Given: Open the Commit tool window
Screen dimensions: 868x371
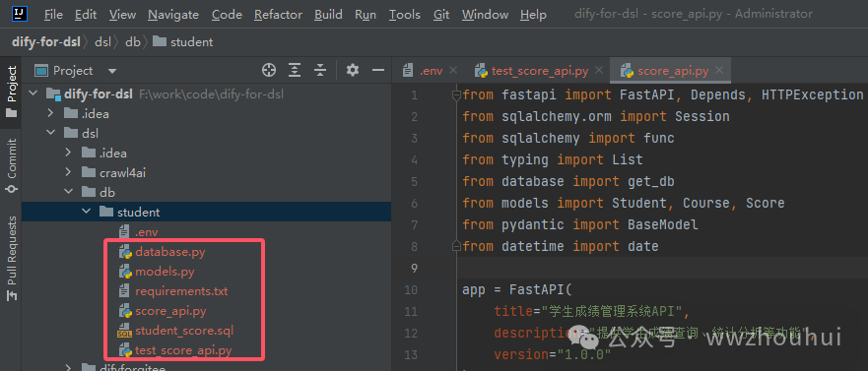Looking at the screenshot, I should coord(11,165).
